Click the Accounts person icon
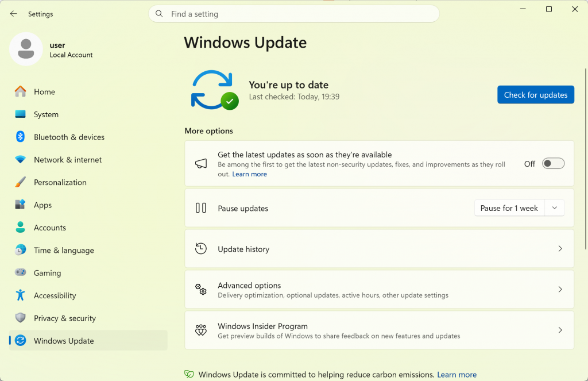588x381 pixels. pyautogui.click(x=20, y=227)
